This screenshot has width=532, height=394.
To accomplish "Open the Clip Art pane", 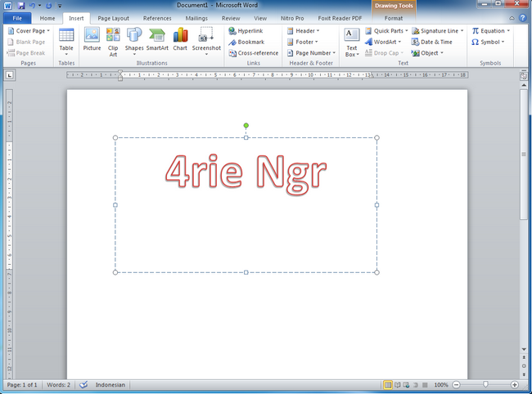I will click(113, 42).
